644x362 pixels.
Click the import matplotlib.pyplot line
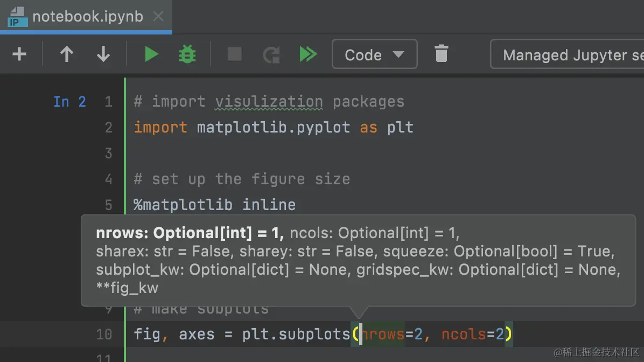pyautogui.click(x=274, y=127)
